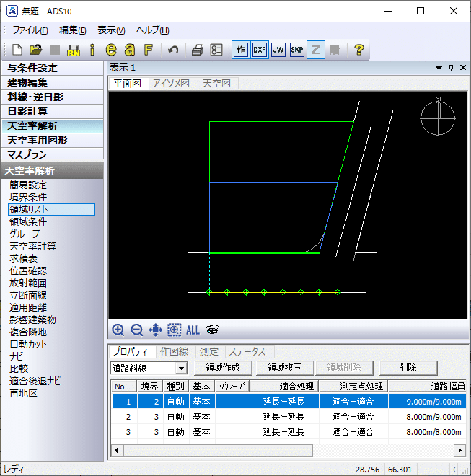Click the grayed building icon in toolbar
Image resolution: width=471 pixels, height=476 pixels.
(x=335, y=50)
